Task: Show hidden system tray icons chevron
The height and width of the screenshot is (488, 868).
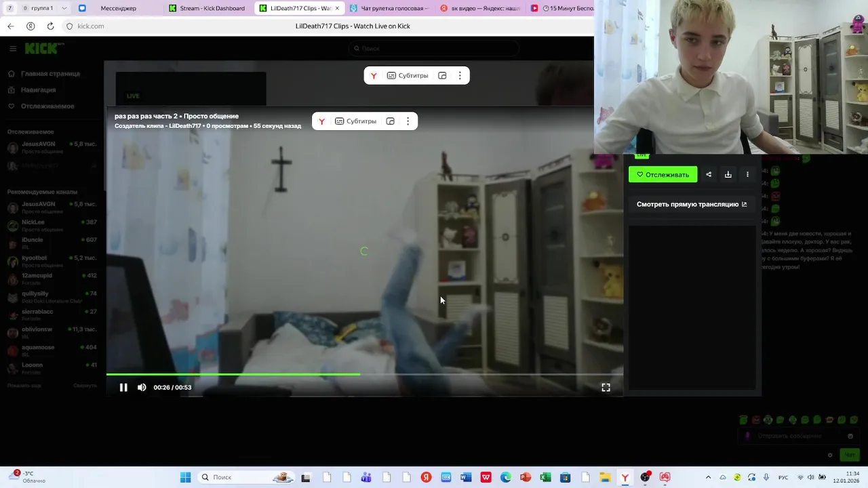Action: (708, 477)
